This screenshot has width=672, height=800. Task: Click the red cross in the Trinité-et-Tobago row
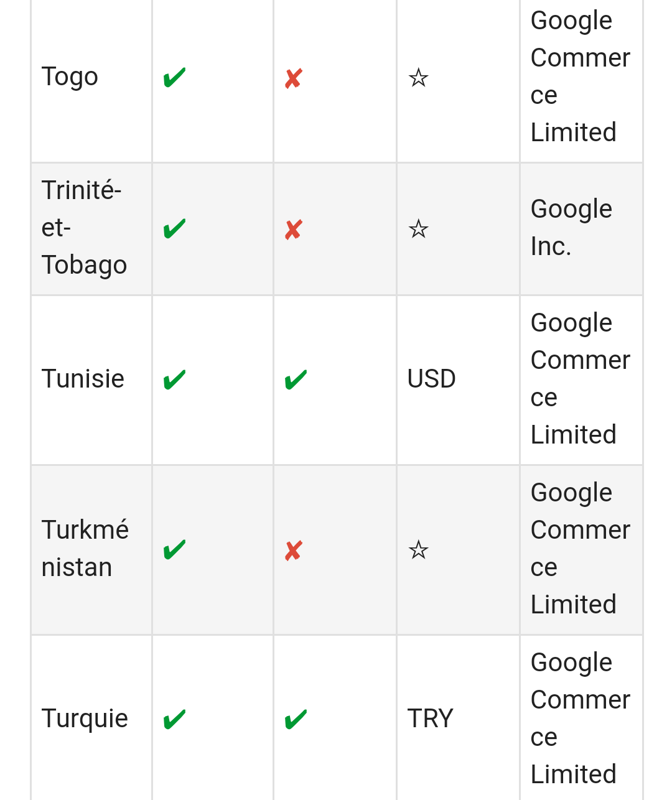click(x=293, y=230)
